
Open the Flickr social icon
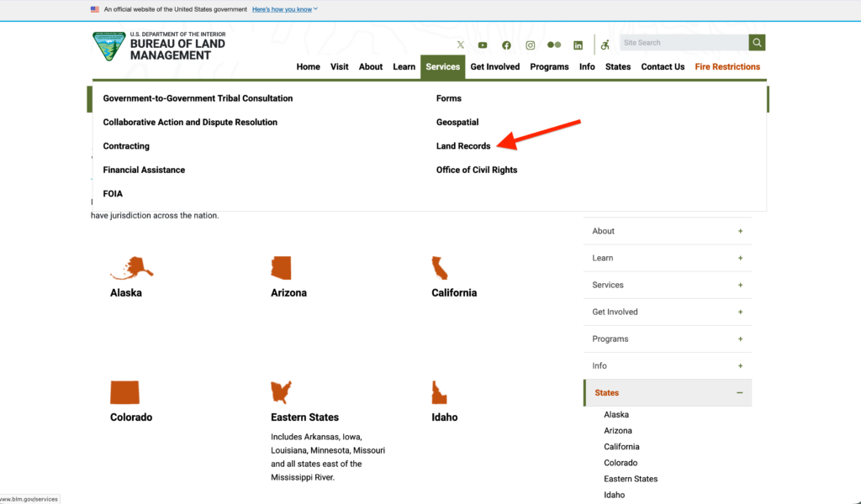(x=554, y=45)
